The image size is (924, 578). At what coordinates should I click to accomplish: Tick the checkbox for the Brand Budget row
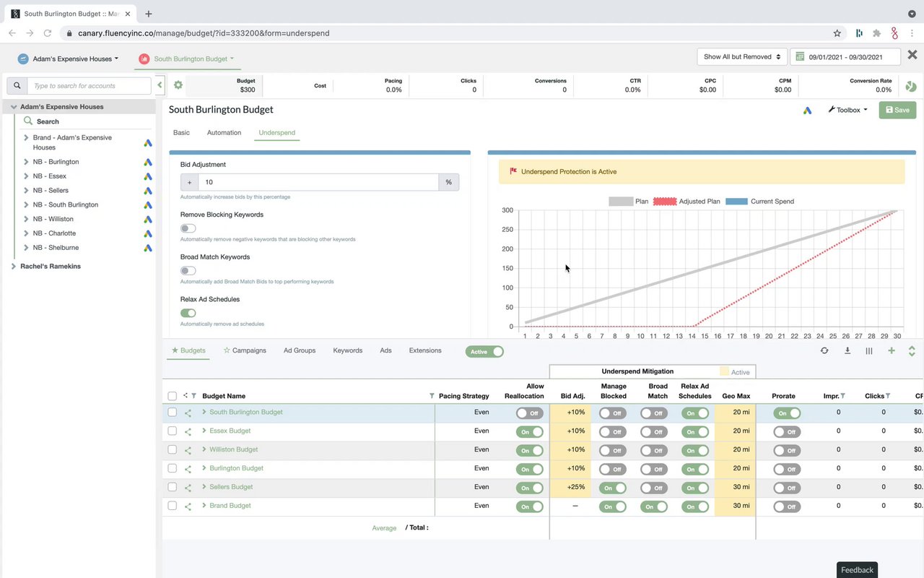coord(172,506)
